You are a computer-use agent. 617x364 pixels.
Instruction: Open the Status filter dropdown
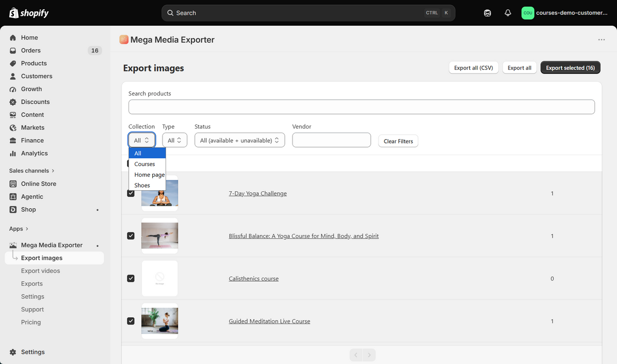pos(240,140)
